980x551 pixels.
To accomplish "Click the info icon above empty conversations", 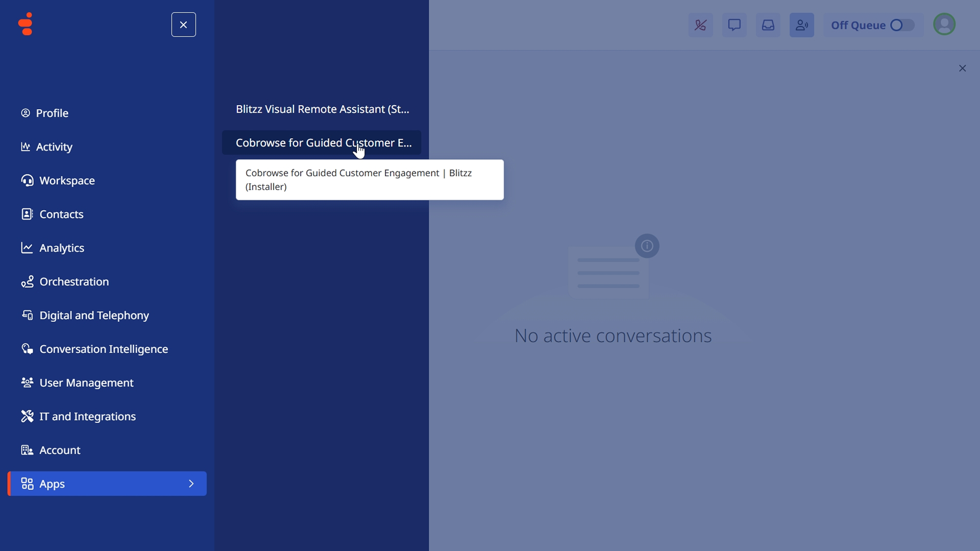I will 647,246.
